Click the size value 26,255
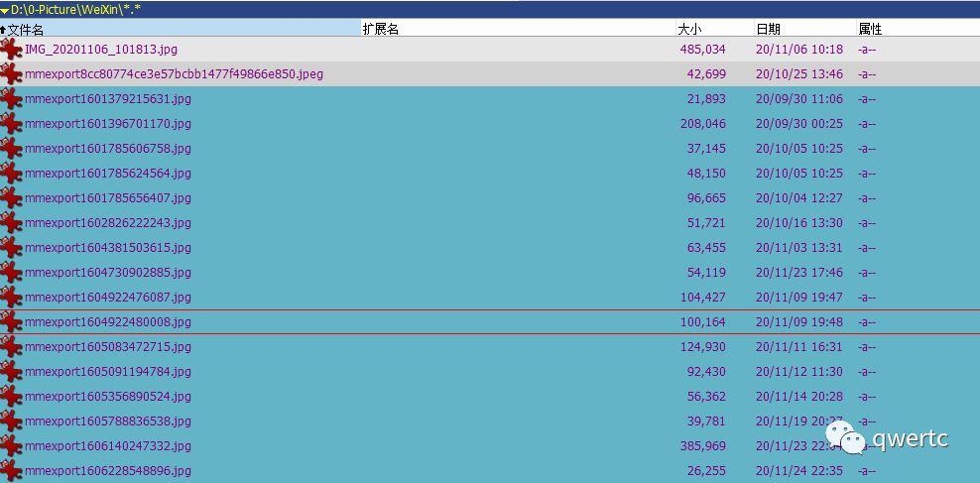Viewport: 980px width, 483px height. pyautogui.click(x=706, y=470)
